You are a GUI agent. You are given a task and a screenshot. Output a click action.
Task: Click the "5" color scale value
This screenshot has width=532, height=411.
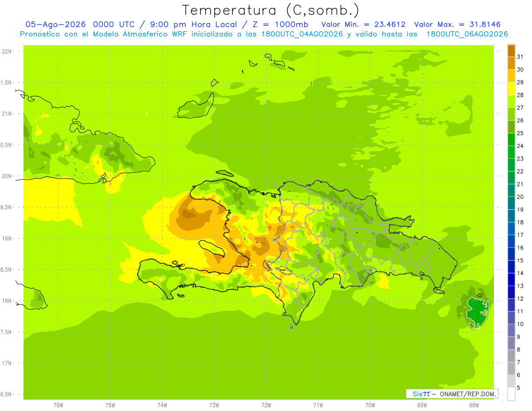[519, 388]
